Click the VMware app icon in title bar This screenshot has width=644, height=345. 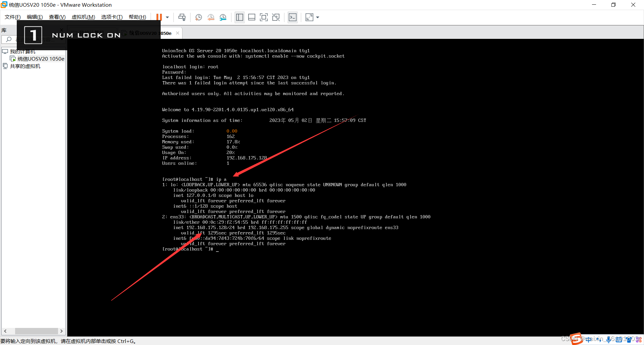tap(4, 5)
